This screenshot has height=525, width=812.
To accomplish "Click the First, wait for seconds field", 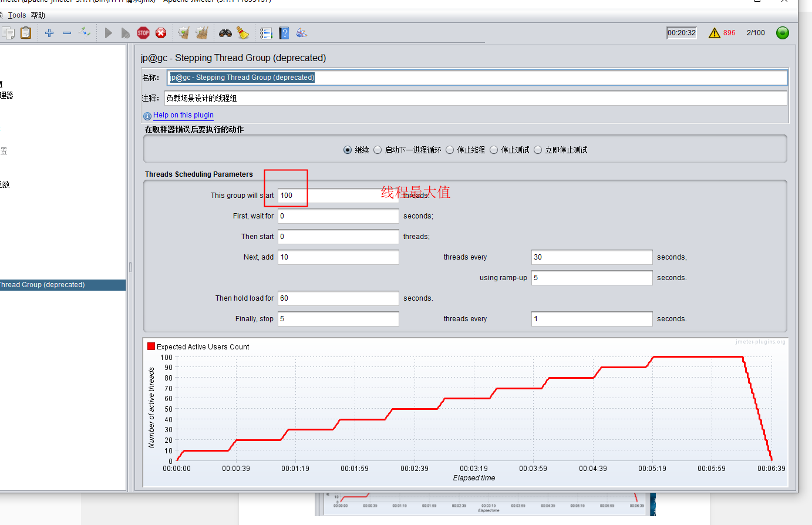I will tap(338, 216).
